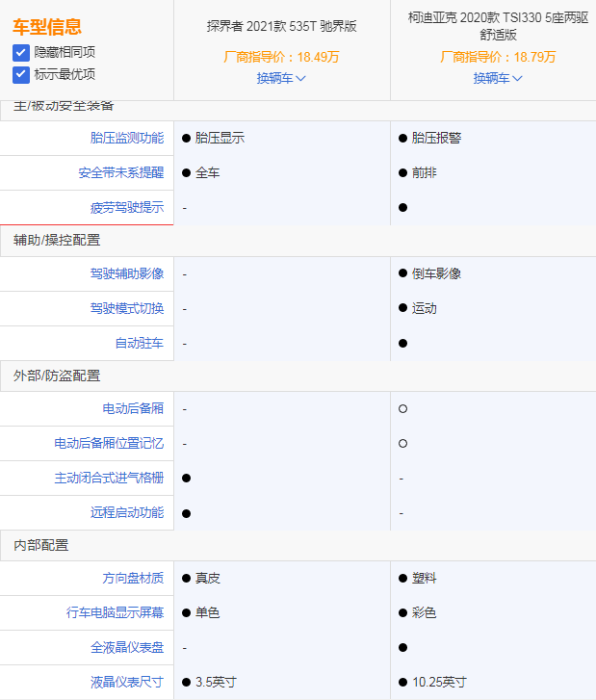Open the 液晶仪表尺寸 parameter link
596x700 pixels.
[x=127, y=682]
